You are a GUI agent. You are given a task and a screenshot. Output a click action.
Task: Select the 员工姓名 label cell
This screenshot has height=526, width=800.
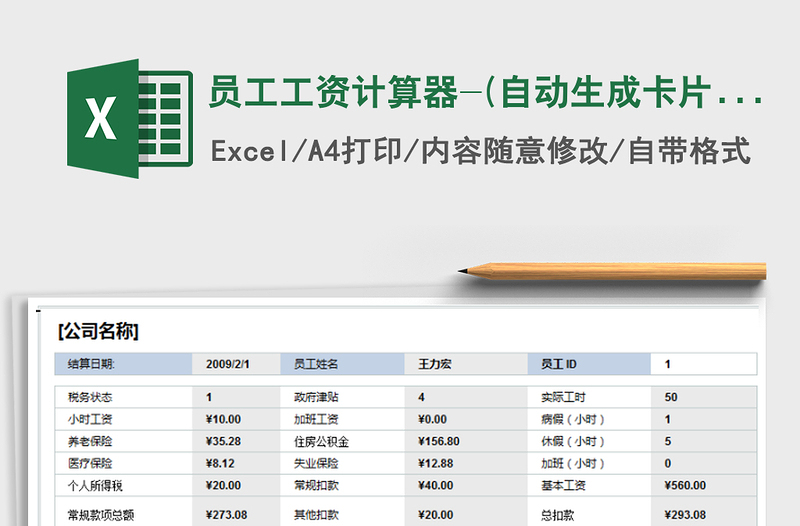[x=342, y=364]
